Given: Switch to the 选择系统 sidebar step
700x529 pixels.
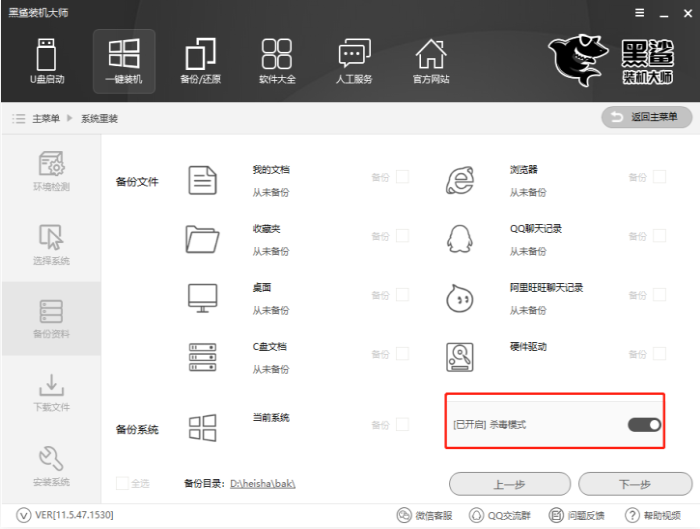Looking at the screenshot, I should [x=52, y=245].
